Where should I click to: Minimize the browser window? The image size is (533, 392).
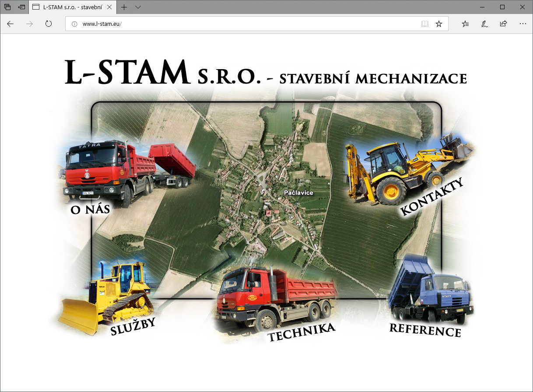[x=482, y=7]
